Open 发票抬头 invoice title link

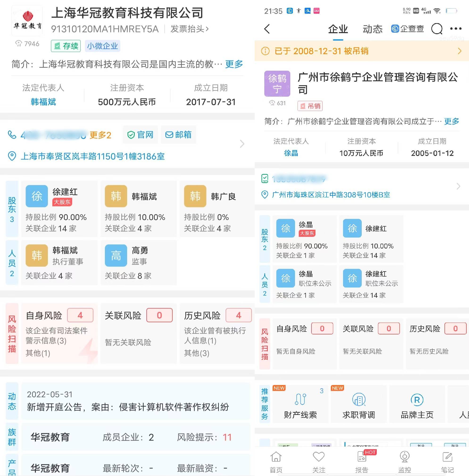pyautogui.click(x=189, y=29)
